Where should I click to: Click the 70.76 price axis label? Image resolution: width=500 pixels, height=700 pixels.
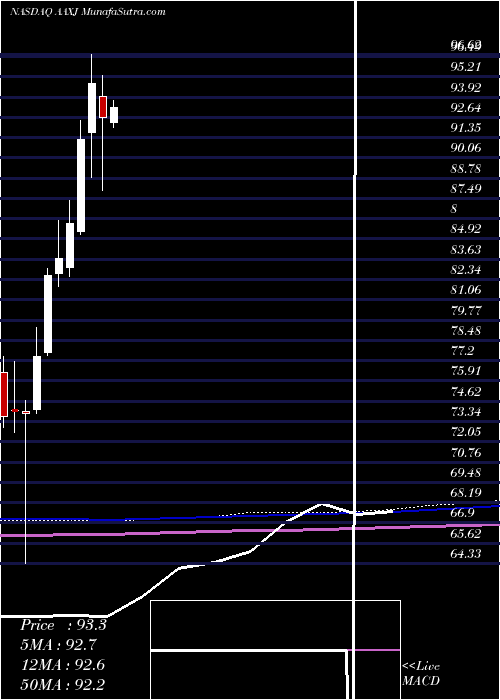coord(466,452)
